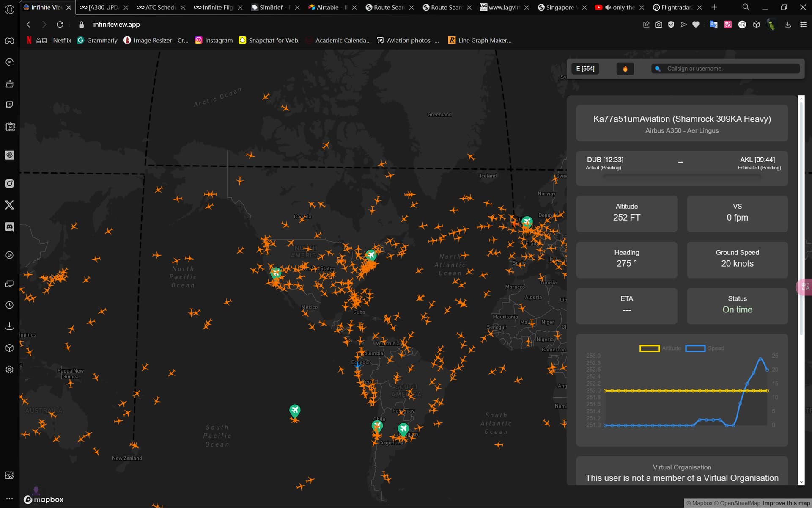
Task: Open the new tab plus button
Action: pyautogui.click(x=714, y=7)
